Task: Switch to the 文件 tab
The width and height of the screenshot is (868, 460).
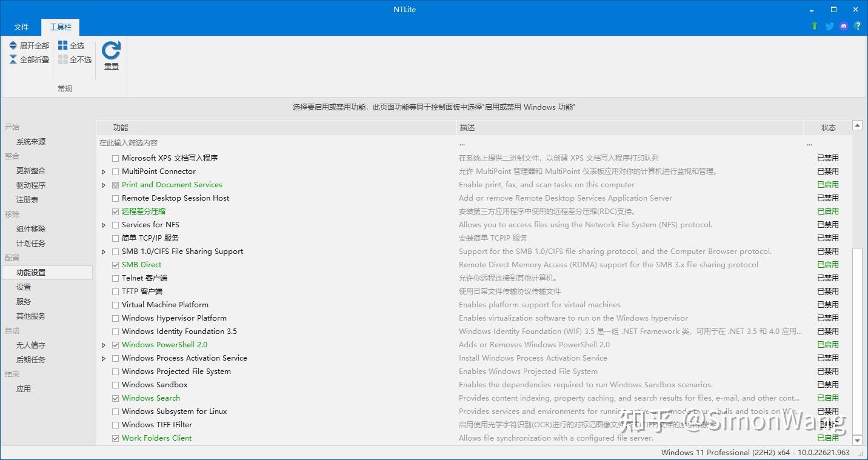Action: 21,27
